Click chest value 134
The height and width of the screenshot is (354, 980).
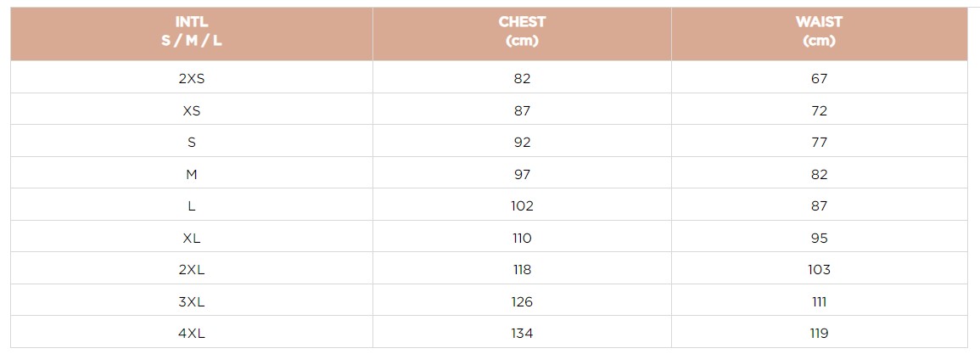point(522,334)
